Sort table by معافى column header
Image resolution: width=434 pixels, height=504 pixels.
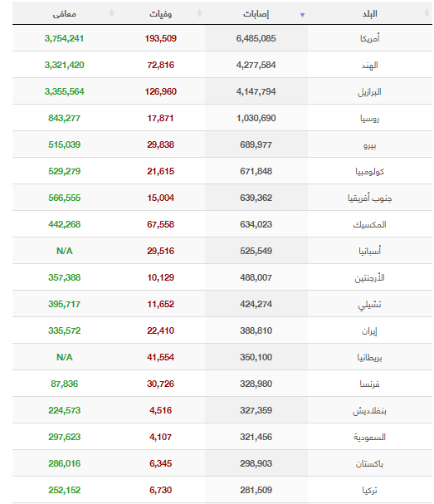[x=64, y=13]
